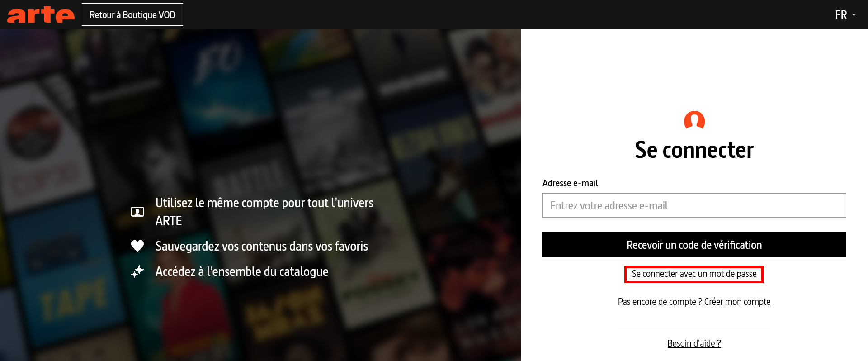Click the sparkle catalogue icon
Screen dimensions: 868x361
pyautogui.click(x=137, y=271)
